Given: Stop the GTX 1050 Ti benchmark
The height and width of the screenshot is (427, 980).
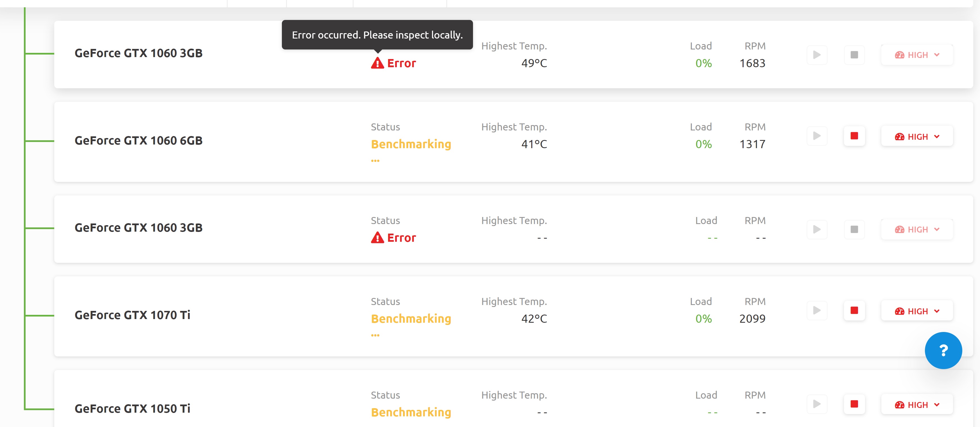Looking at the screenshot, I should point(854,404).
